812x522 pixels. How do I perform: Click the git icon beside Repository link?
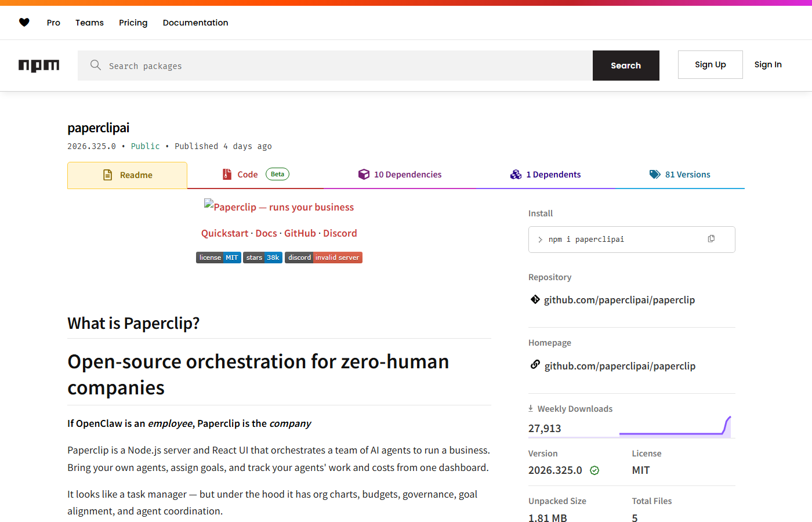pos(535,299)
